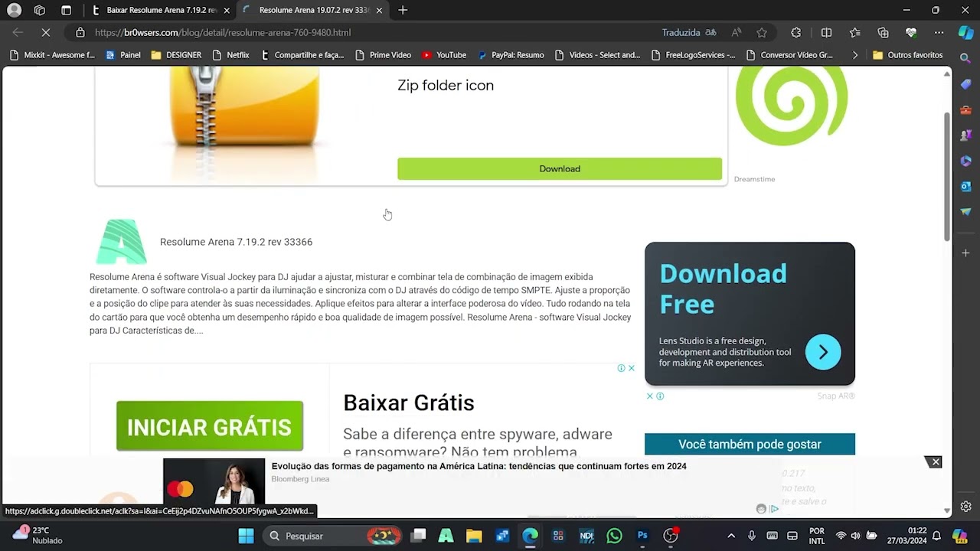
Task: Open Photoshop from the taskbar
Action: [x=642, y=536]
